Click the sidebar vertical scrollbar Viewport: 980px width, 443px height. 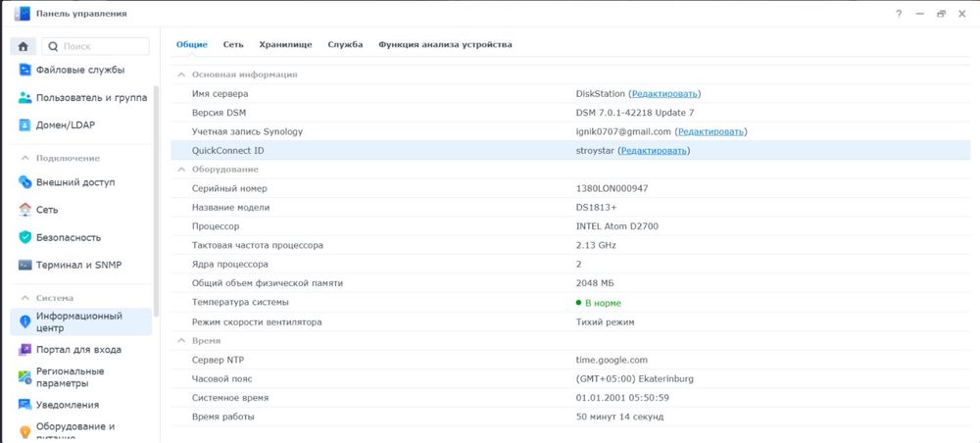point(156,200)
